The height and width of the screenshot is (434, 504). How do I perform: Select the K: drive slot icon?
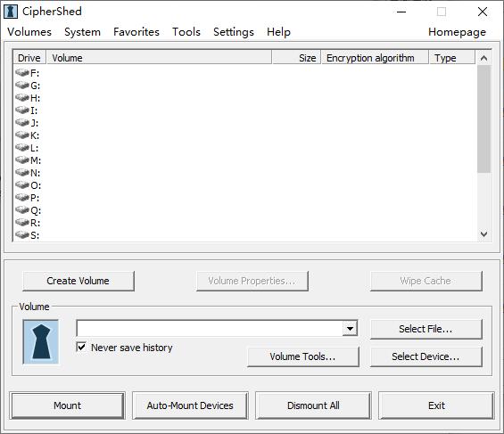click(22, 135)
